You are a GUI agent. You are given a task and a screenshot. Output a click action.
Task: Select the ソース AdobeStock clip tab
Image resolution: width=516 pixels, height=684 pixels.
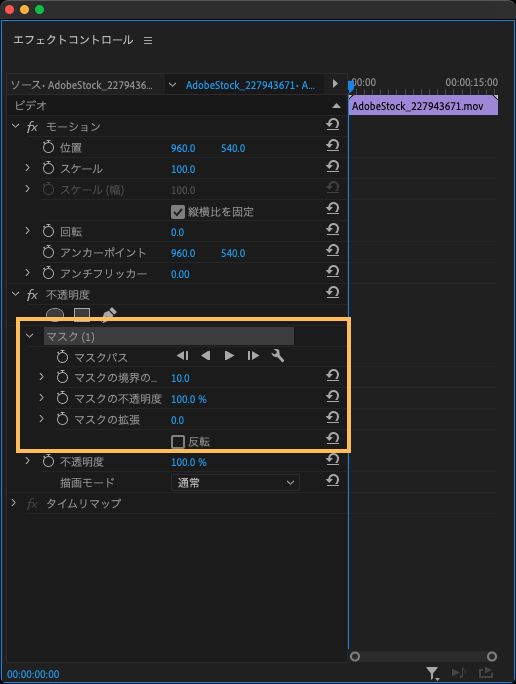coord(82,85)
